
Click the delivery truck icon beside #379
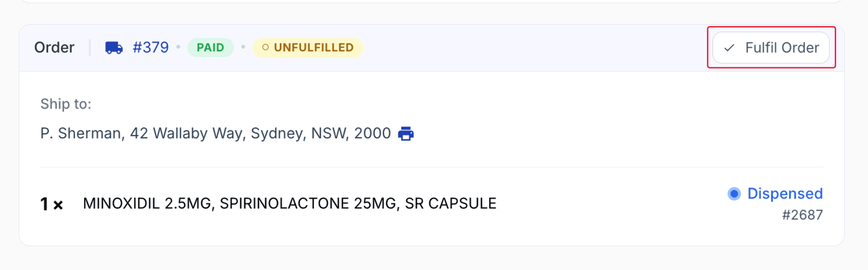coord(114,48)
